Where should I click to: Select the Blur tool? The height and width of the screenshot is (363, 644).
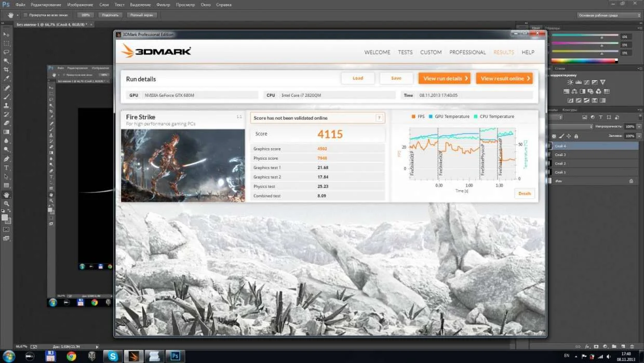click(6, 141)
